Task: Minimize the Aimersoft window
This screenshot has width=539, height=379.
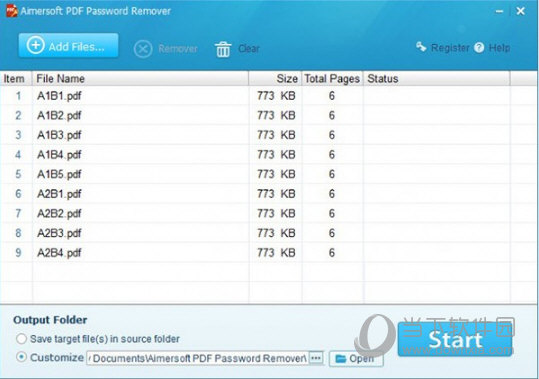Action: pos(499,11)
